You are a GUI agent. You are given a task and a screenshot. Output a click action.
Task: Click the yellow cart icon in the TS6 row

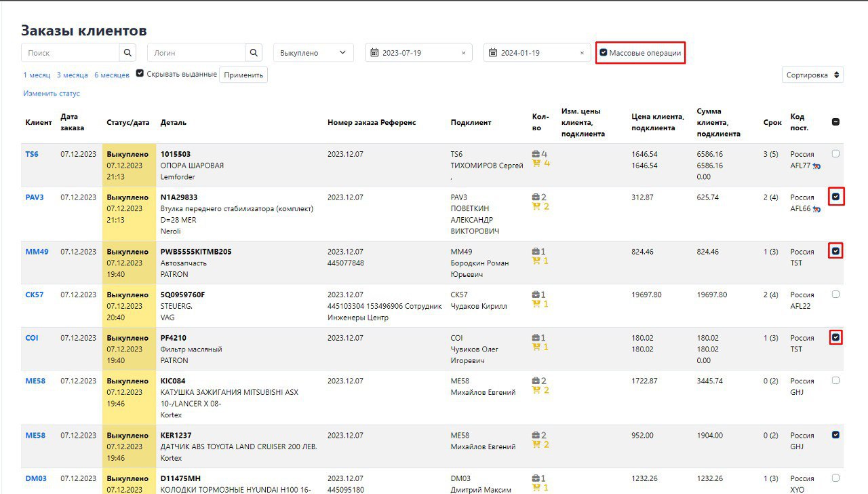(536, 164)
